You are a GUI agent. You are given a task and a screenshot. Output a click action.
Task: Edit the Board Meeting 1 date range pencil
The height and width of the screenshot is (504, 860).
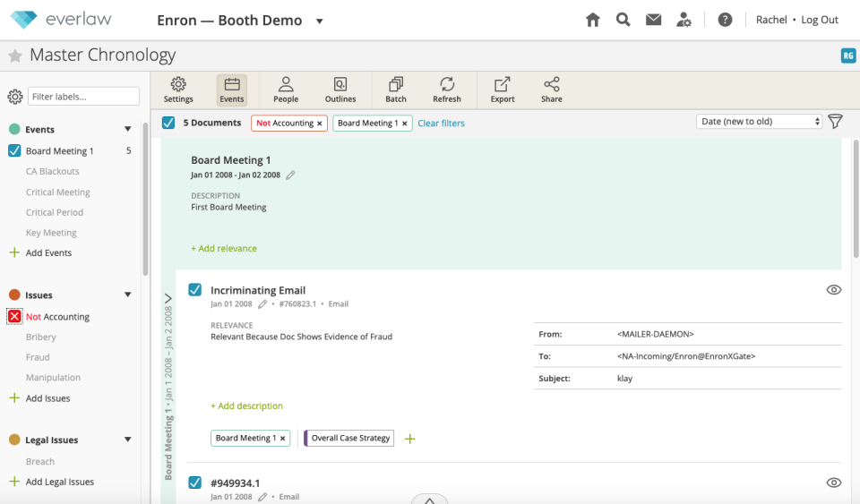click(290, 175)
